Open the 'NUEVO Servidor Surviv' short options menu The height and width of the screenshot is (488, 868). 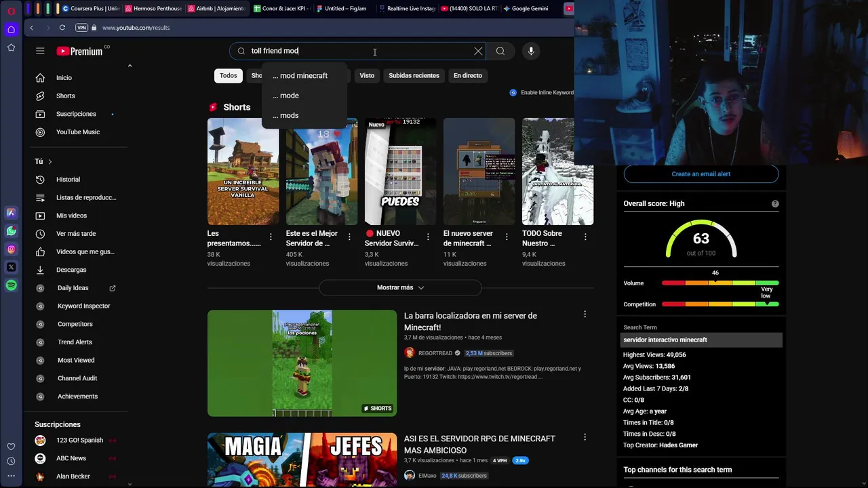tap(428, 237)
